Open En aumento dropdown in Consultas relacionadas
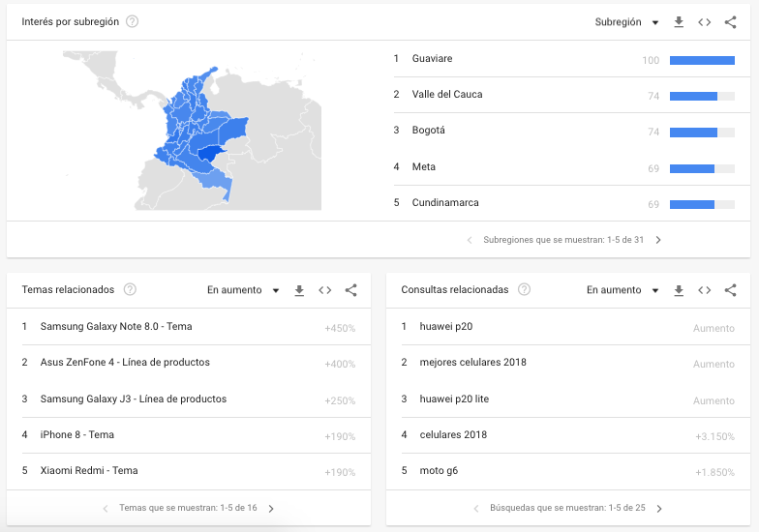759x532 pixels. (622, 290)
